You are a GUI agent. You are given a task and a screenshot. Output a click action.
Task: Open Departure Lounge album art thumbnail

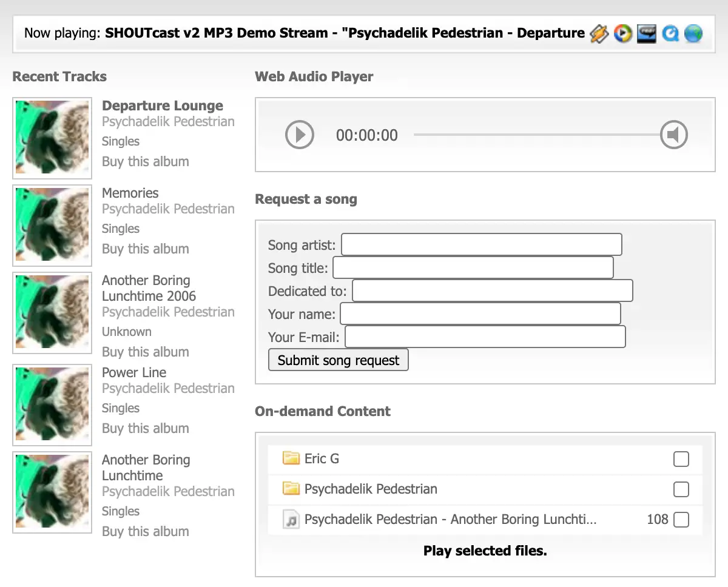click(52, 138)
